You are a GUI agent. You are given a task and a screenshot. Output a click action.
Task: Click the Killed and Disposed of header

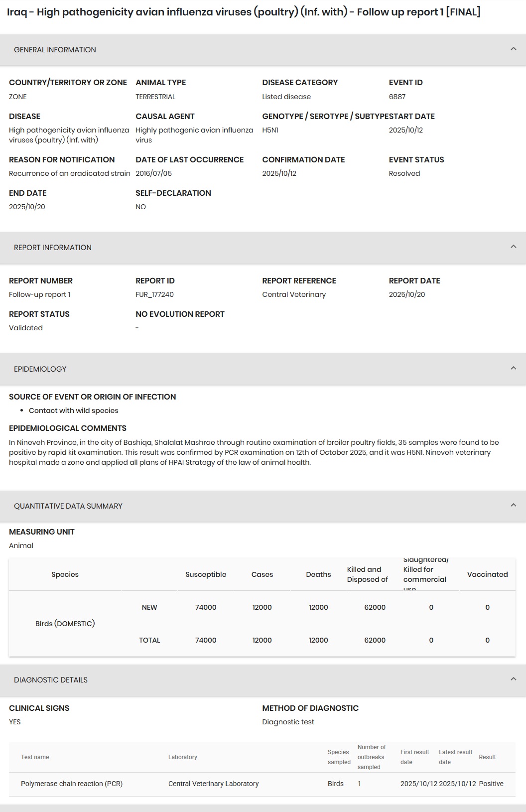[x=367, y=574]
